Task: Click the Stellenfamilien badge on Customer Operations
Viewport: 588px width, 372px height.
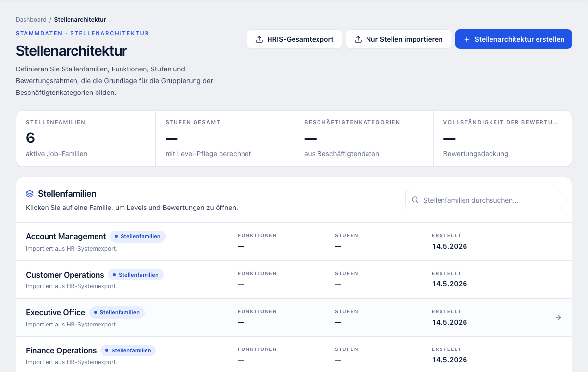Action: (x=136, y=275)
